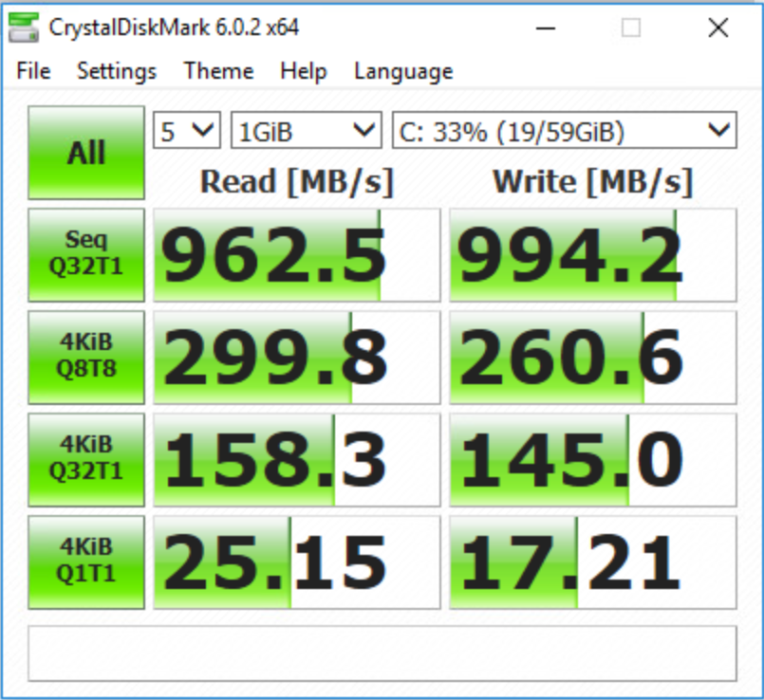Minimize the CrystalDiskMark window
The image size is (764, 700).
coord(545,28)
